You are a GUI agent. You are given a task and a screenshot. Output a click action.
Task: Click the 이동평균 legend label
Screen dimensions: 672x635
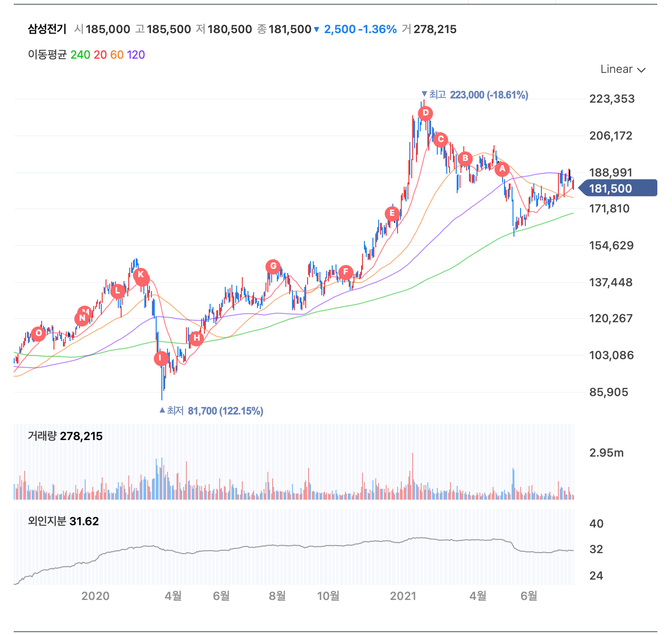pos(47,55)
